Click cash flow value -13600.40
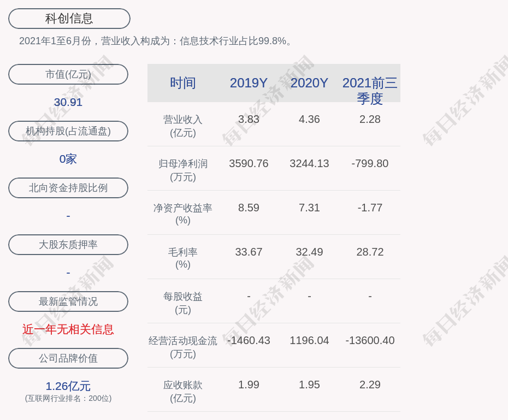 tap(370, 340)
